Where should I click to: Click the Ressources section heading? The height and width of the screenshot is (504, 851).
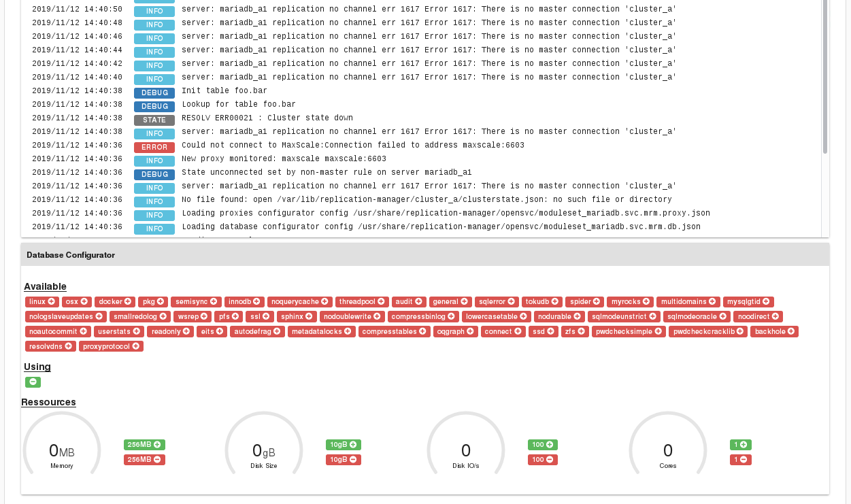[48, 402]
